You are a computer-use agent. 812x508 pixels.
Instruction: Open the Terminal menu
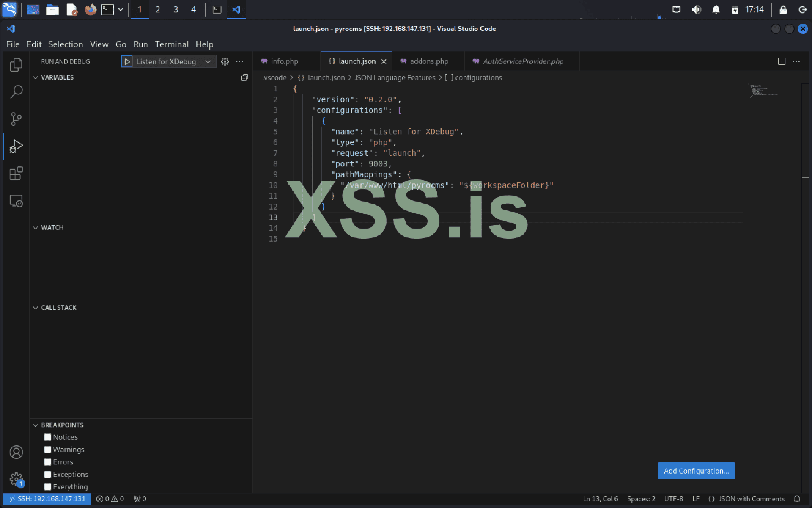171,44
